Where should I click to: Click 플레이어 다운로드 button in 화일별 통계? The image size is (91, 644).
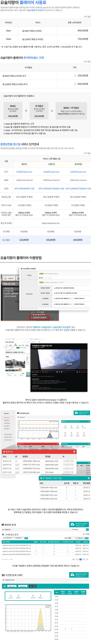[79, 525]
